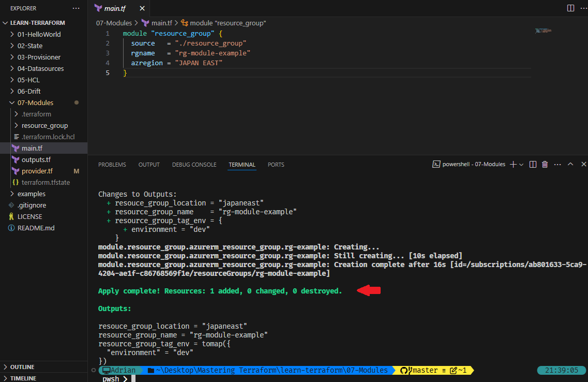Screen dimensions: 588x382
Task: Expand the 06-Drift folder
Action: click(43, 91)
